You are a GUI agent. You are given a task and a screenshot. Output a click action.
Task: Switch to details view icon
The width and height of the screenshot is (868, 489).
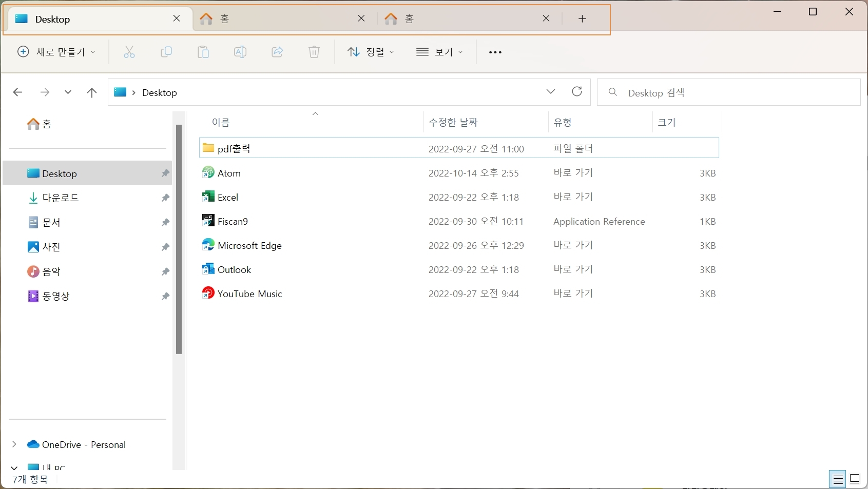tap(838, 480)
